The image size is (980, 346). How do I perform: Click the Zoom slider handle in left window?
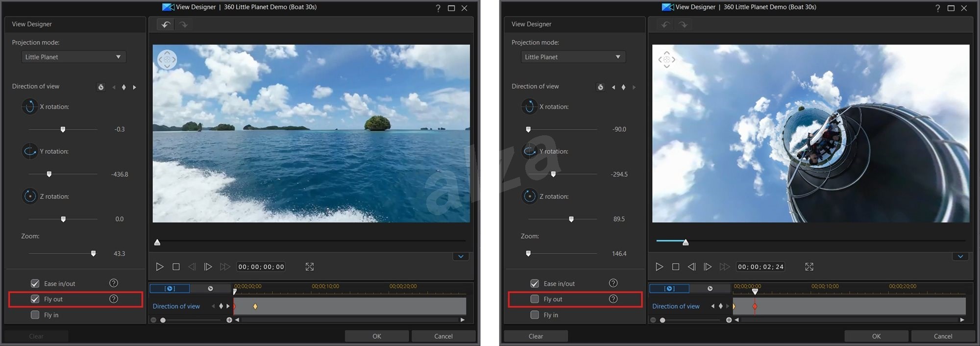[x=93, y=253]
